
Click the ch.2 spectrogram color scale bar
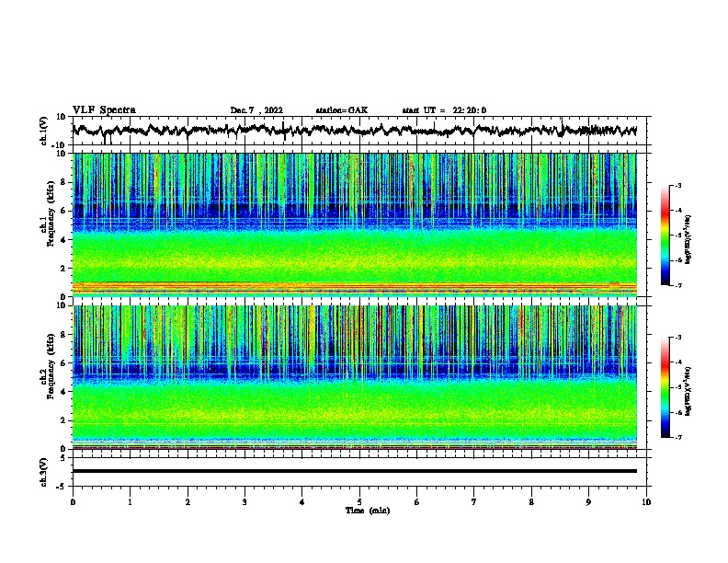click(x=665, y=387)
